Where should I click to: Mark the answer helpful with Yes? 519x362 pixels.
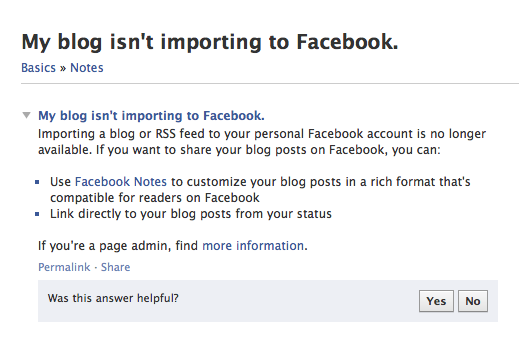(436, 301)
